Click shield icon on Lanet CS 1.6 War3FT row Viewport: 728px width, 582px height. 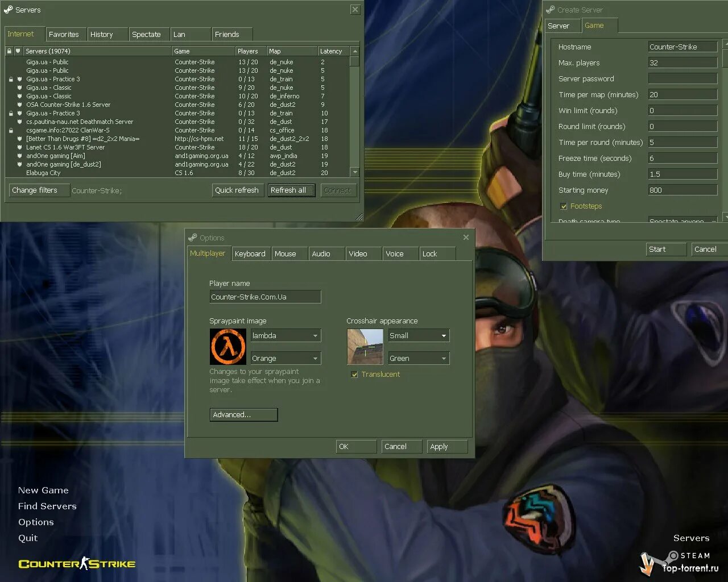click(x=19, y=148)
